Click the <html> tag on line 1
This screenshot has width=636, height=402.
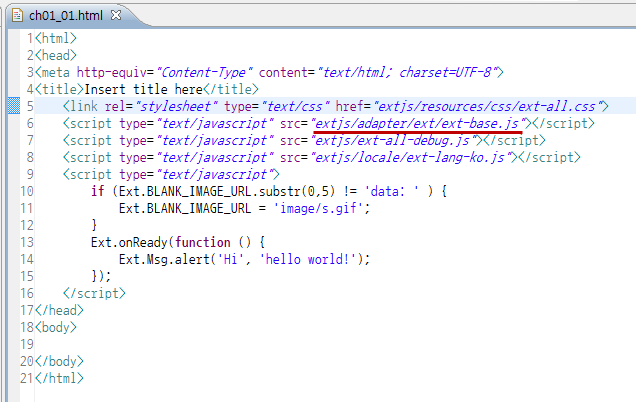pos(56,38)
